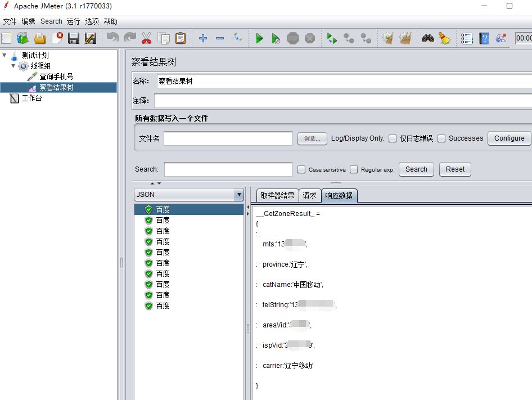This screenshot has height=400, width=532.
Task: Open the 帮助 menu
Action: [x=111, y=21]
